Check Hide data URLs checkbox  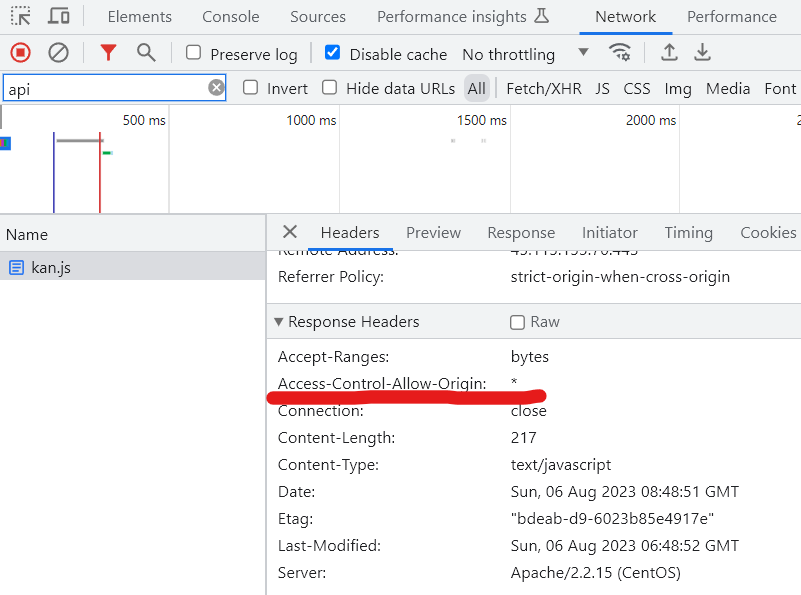329,88
